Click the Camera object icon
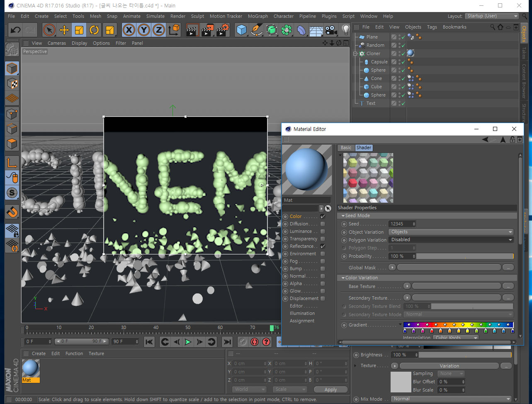Viewport: 532px width, 404px height. point(330,30)
